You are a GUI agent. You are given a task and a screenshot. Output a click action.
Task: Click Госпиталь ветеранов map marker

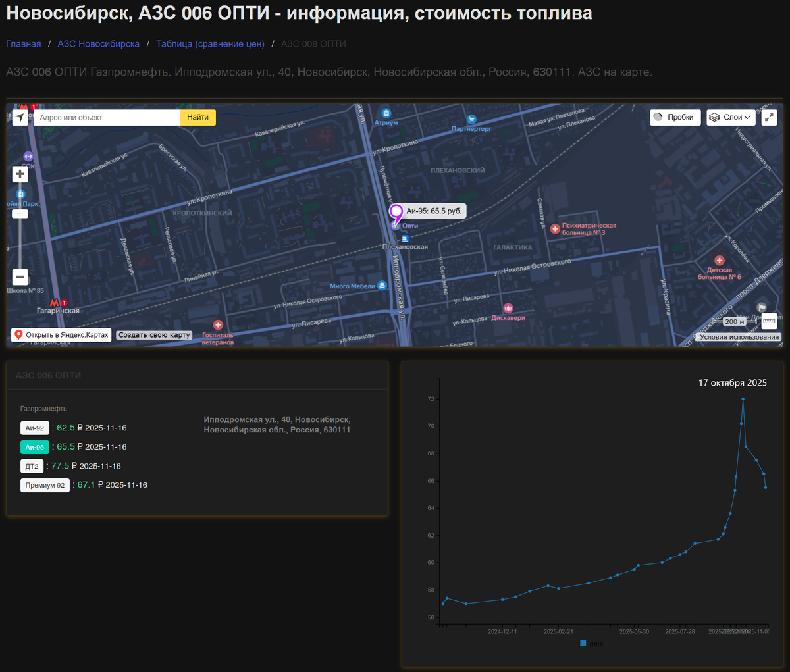click(218, 324)
